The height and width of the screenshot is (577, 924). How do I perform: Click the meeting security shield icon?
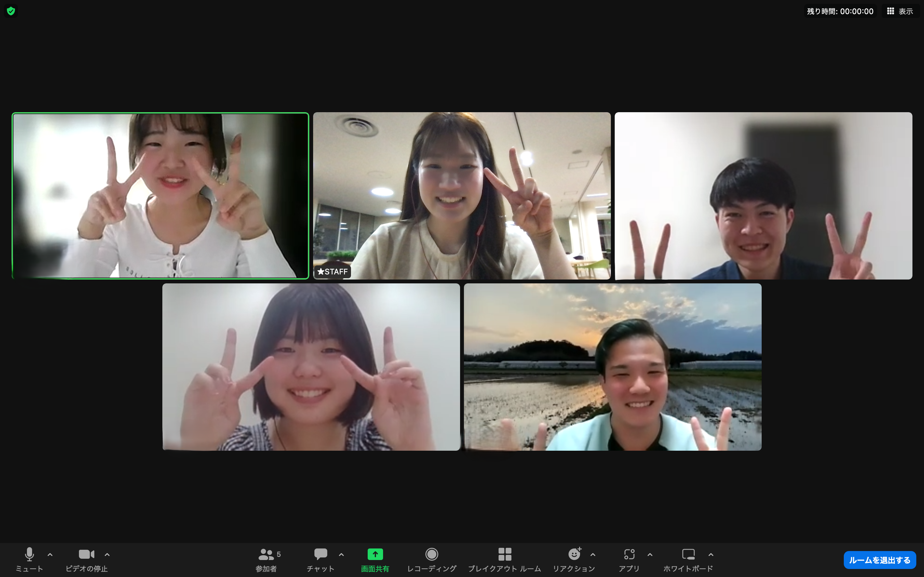[x=11, y=11]
